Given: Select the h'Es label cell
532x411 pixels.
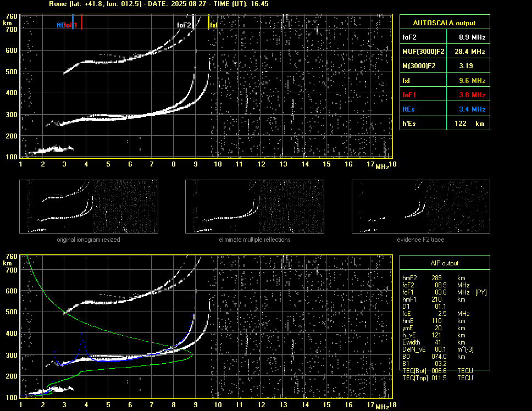Looking at the screenshot, I should point(423,123).
